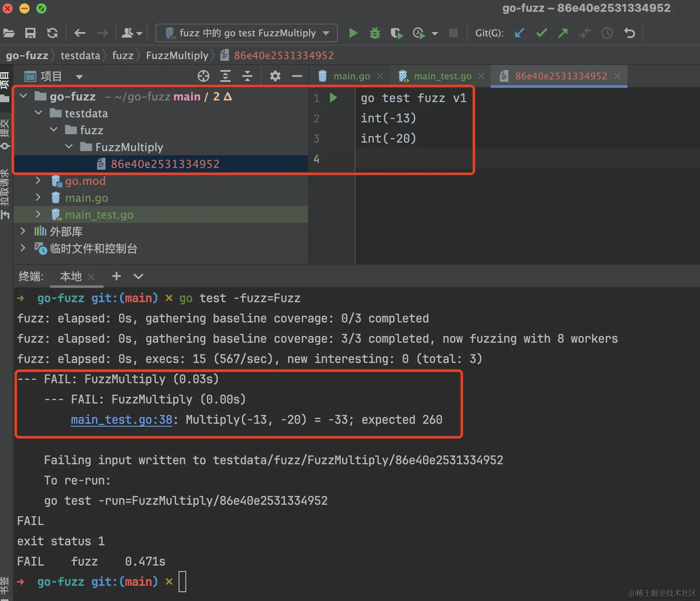Select main.go in the project tree

(161, 198)
